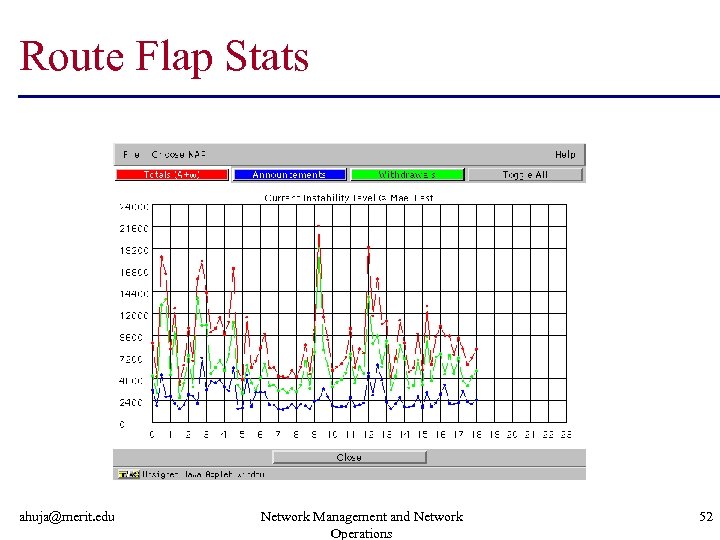
Task: Open the Choose NAP menu
Action: point(179,155)
